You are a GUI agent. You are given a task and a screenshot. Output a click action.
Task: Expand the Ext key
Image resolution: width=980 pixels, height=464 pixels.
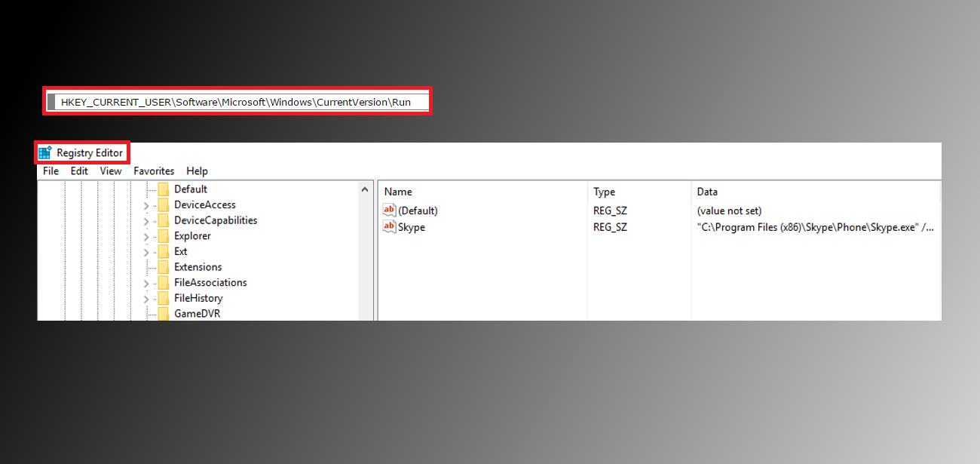click(x=146, y=251)
